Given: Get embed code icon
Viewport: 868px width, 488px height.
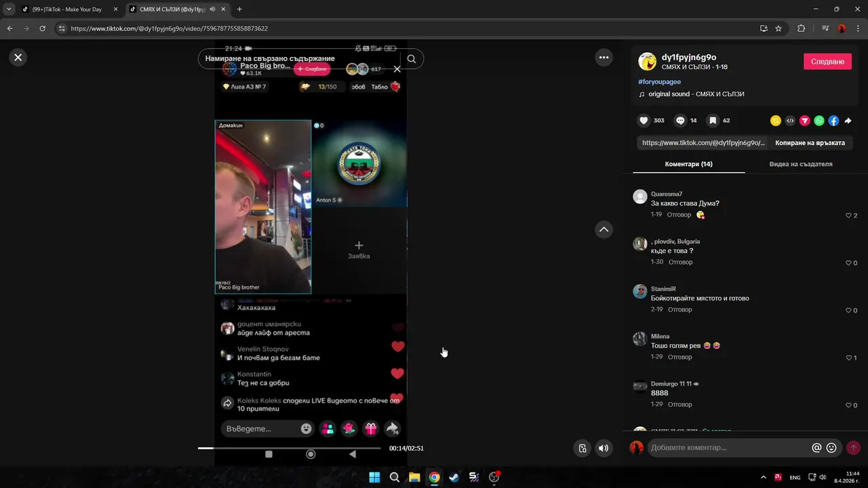Looking at the screenshot, I should pyautogui.click(x=790, y=121).
